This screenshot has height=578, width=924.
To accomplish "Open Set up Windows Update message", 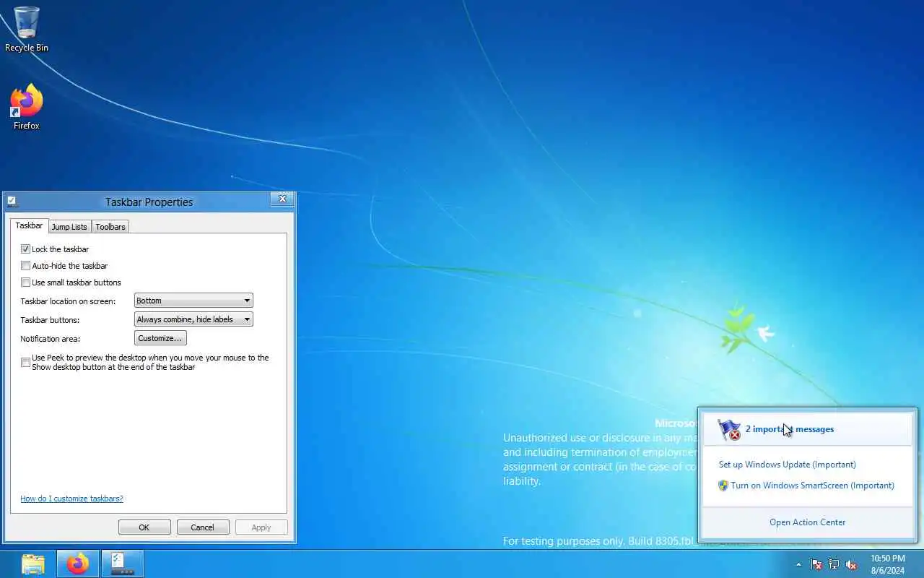I will coord(788,465).
